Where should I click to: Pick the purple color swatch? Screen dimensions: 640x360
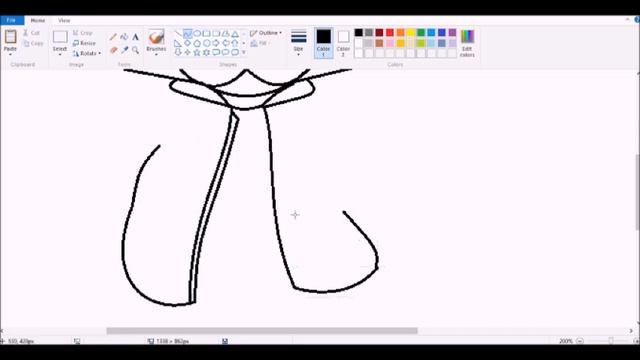pyautogui.click(x=452, y=33)
